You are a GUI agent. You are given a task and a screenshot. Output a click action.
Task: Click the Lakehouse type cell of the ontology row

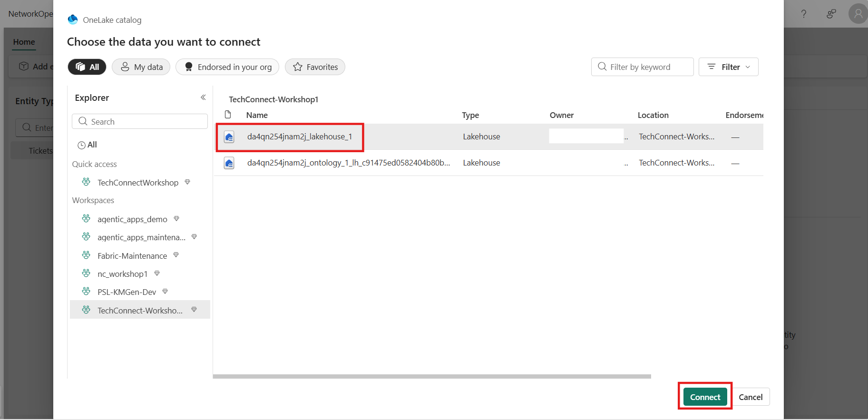pos(481,163)
